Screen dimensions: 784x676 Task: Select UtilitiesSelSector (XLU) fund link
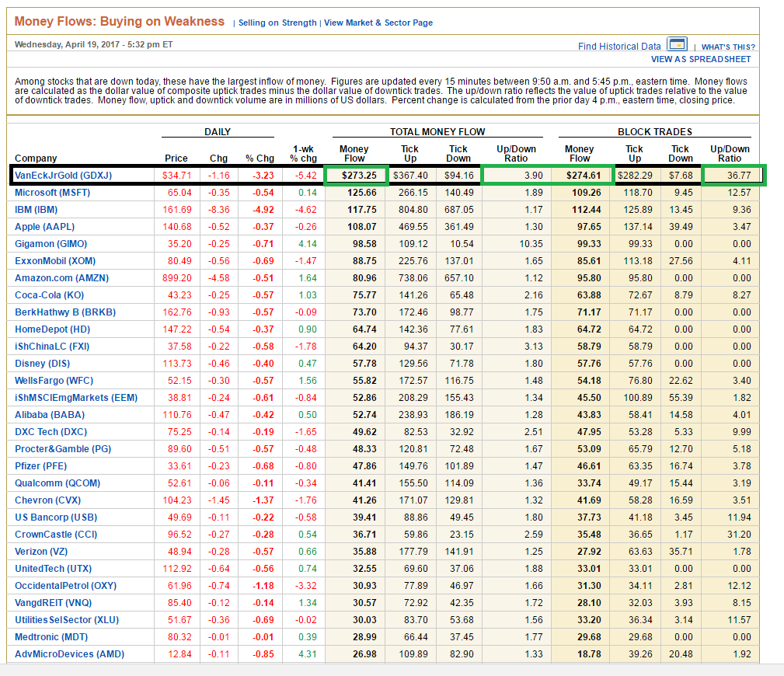coord(67,620)
